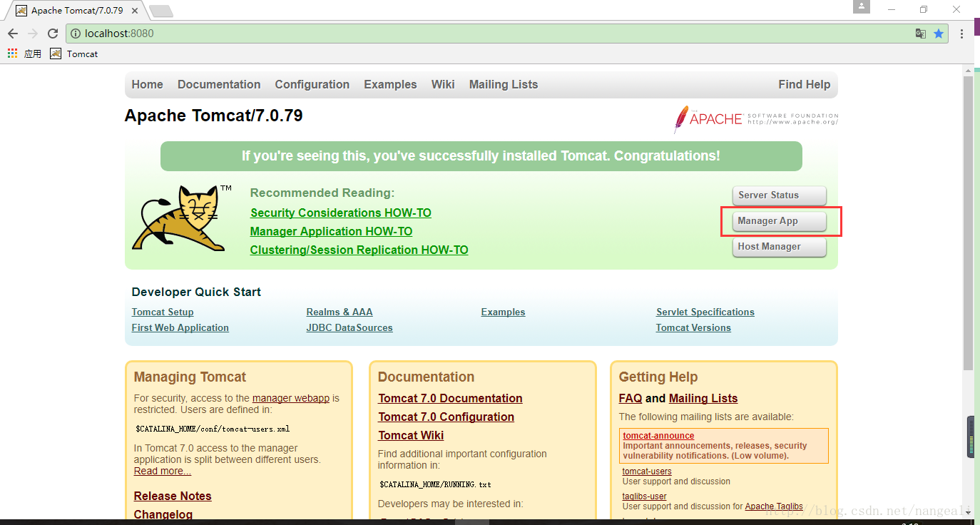This screenshot has width=980, height=525.
Task: Open Tomcat 7.0 Documentation link
Action: pyautogui.click(x=450, y=398)
